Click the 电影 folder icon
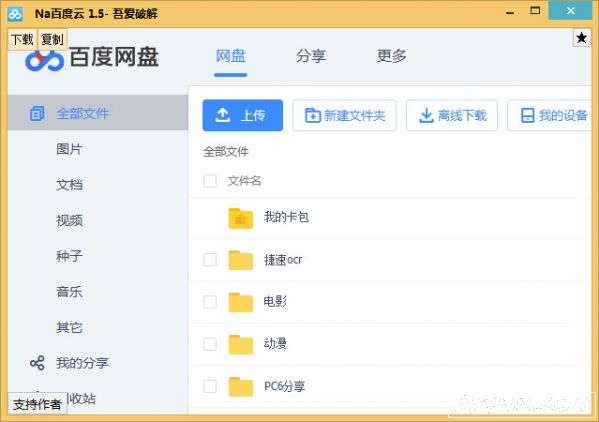This screenshot has width=599, height=422. tap(241, 302)
